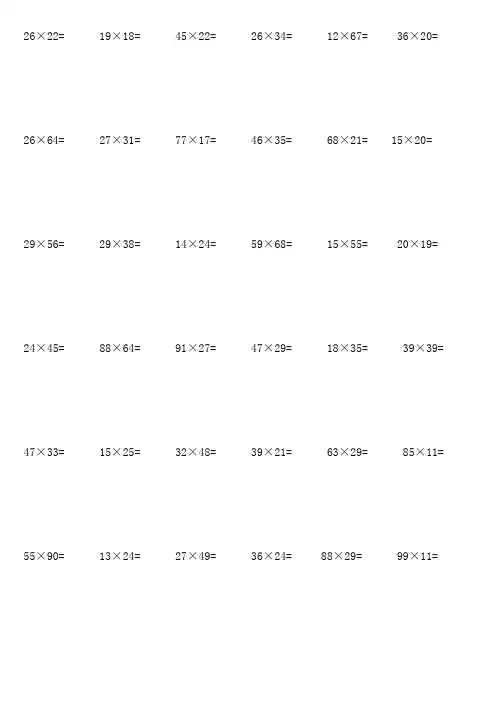
Task: Select the 29×56= multiplication
Action: pyautogui.click(x=44, y=244)
